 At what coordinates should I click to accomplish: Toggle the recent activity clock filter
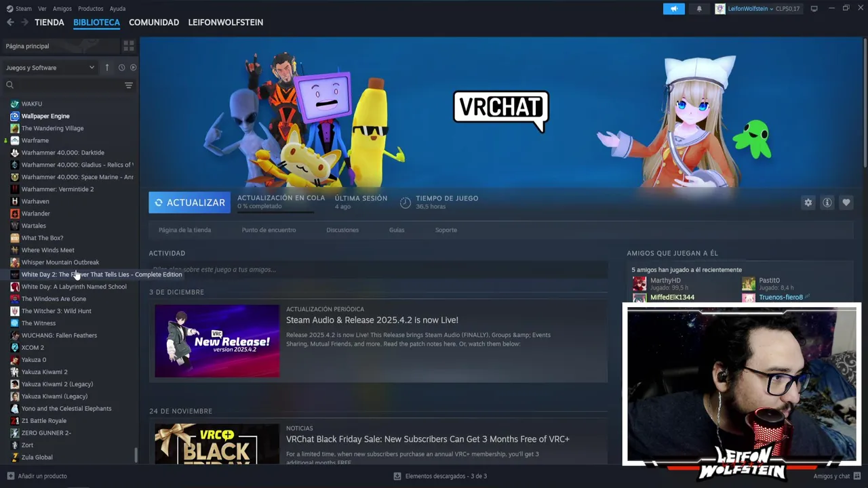tap(121, 68)
